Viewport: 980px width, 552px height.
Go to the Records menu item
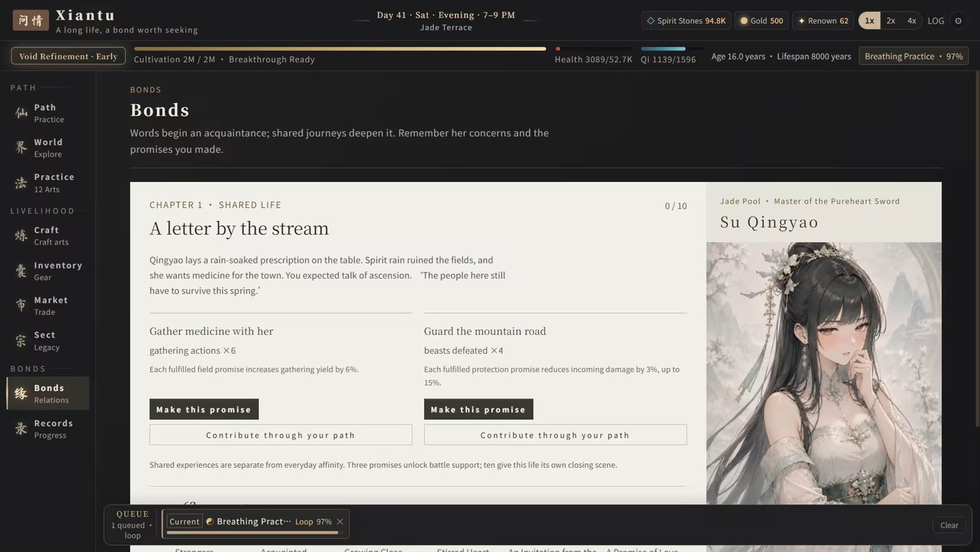click(48, 429)
